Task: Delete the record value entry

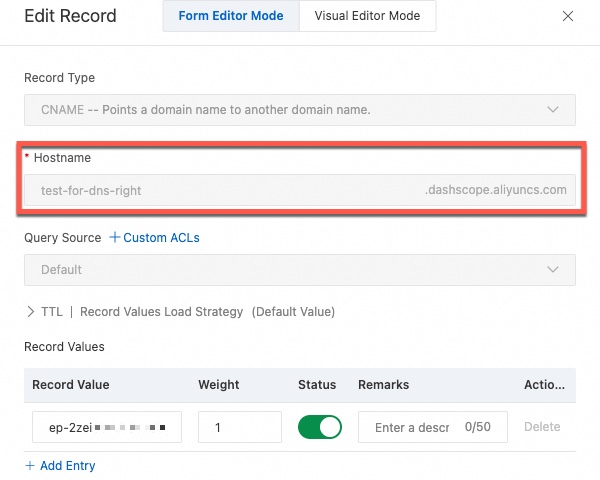Action: point(542,427)
